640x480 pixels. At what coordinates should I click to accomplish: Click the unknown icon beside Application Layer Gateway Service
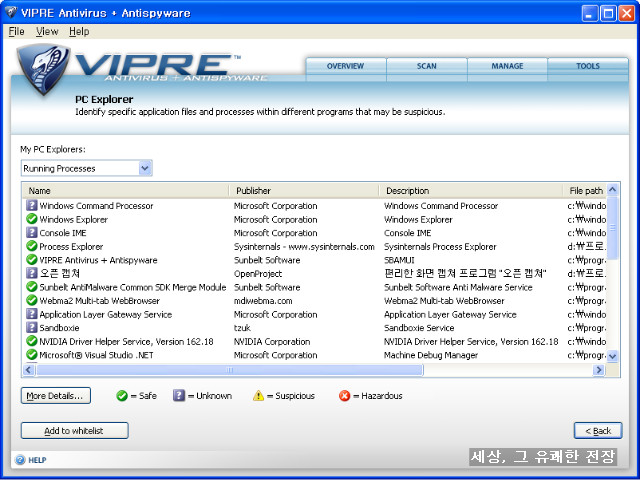(x=31, y=313)
